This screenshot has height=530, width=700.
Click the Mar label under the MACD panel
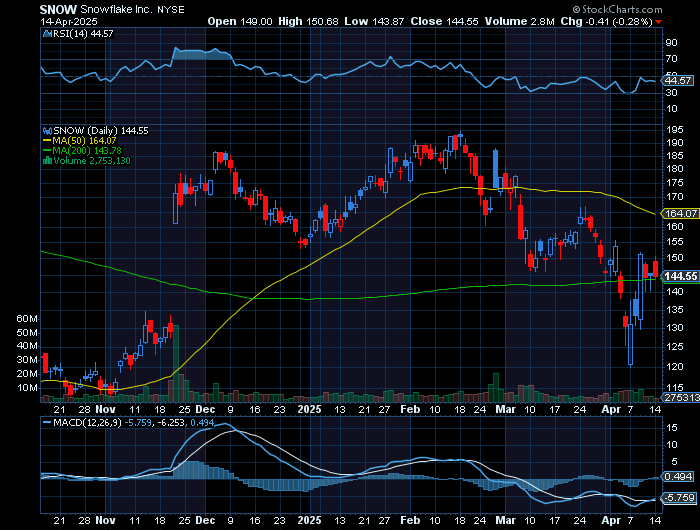click(505, 521)
